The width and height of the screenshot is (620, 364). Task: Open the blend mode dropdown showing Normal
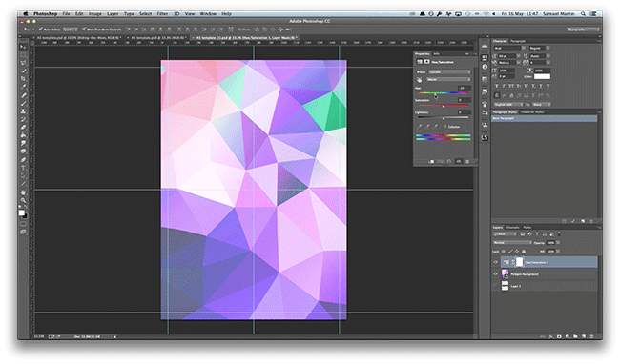tap(511, 242)
